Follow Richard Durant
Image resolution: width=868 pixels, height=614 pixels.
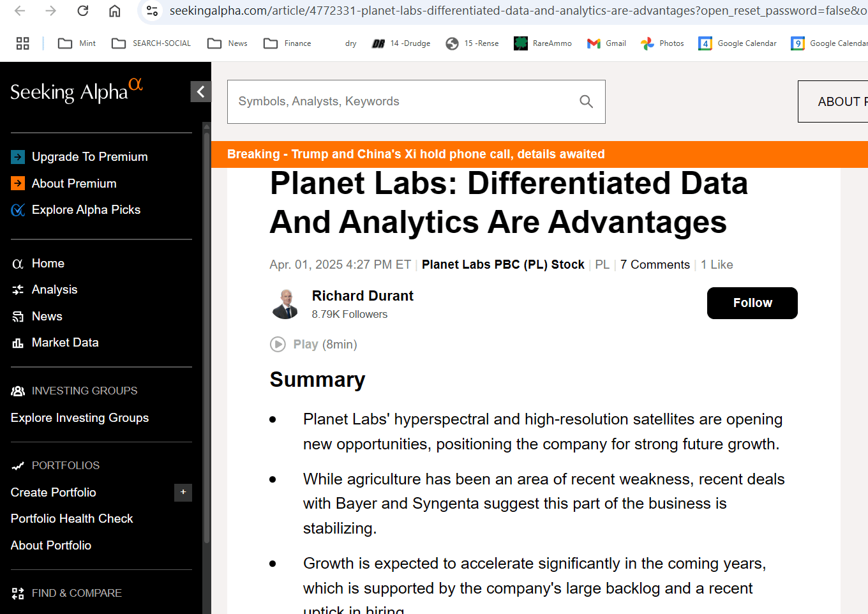coord(752,303)
